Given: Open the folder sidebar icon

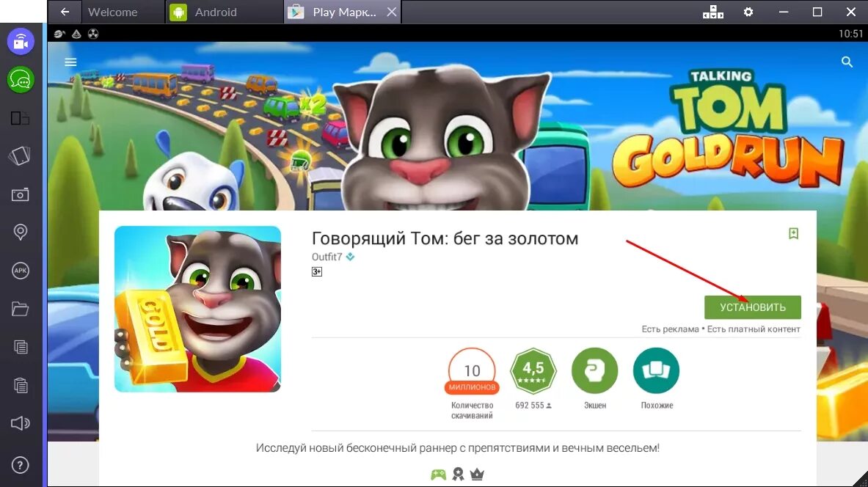Looking at the screenshot, I should (x=21, y=309).
